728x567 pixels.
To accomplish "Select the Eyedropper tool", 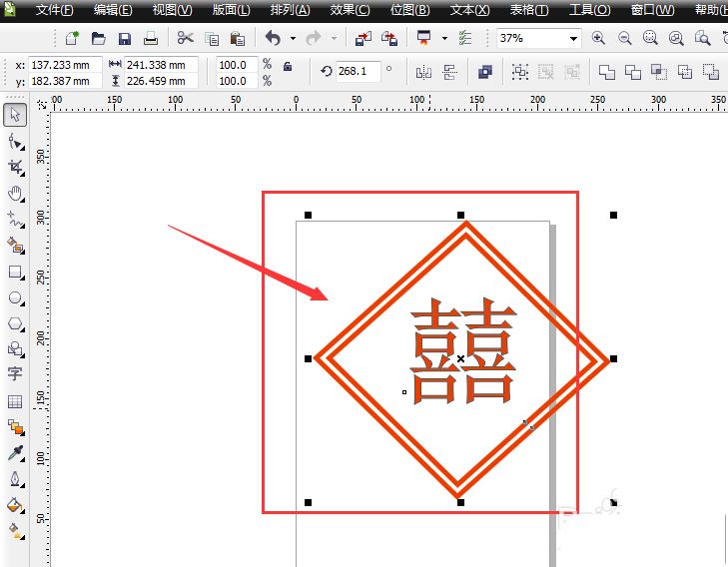I will coord(15,453).
